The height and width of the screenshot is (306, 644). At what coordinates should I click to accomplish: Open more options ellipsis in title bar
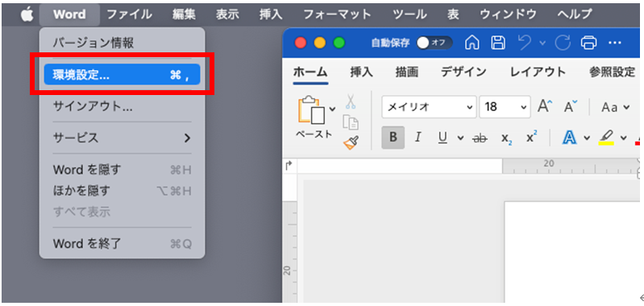[615, 43]
